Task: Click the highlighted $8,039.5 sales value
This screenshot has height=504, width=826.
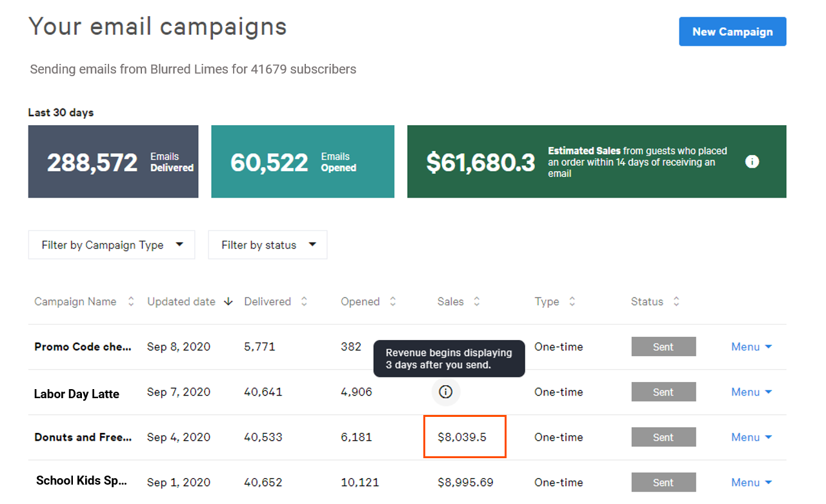Action: coord(465,437)
